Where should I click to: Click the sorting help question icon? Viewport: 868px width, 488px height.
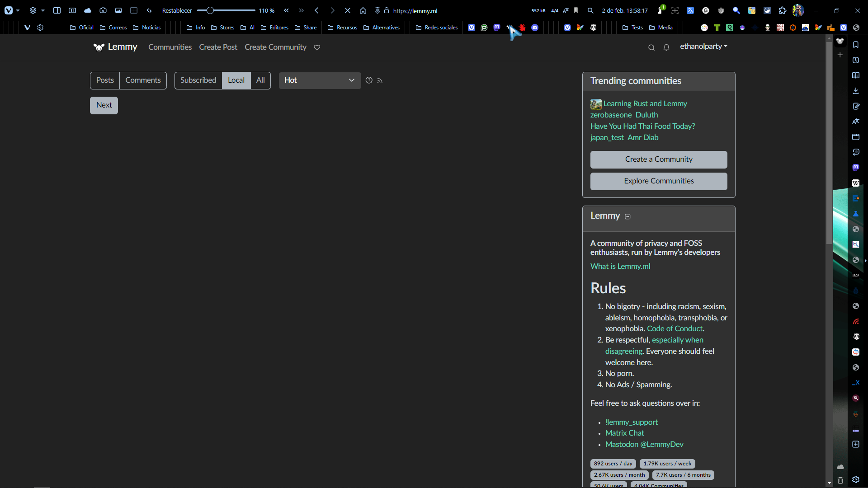coord(369,80)
